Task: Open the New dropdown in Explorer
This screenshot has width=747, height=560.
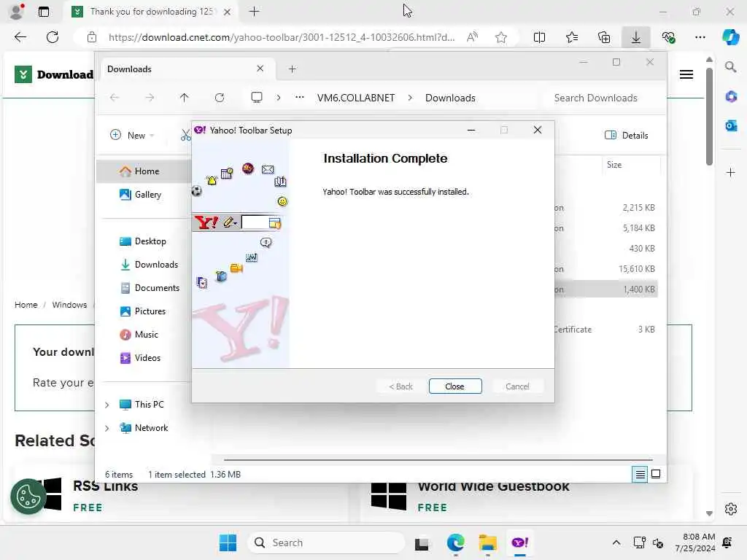Action: [132, 135]
